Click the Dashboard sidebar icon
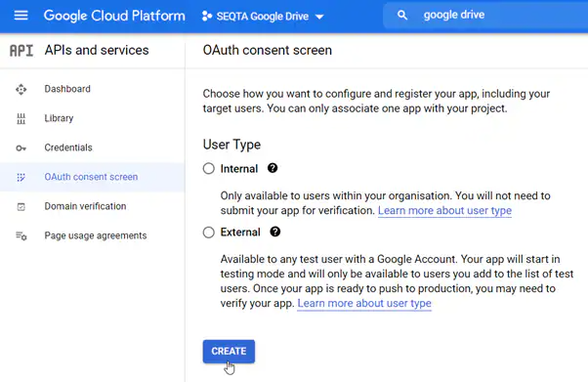 point(21,89)
